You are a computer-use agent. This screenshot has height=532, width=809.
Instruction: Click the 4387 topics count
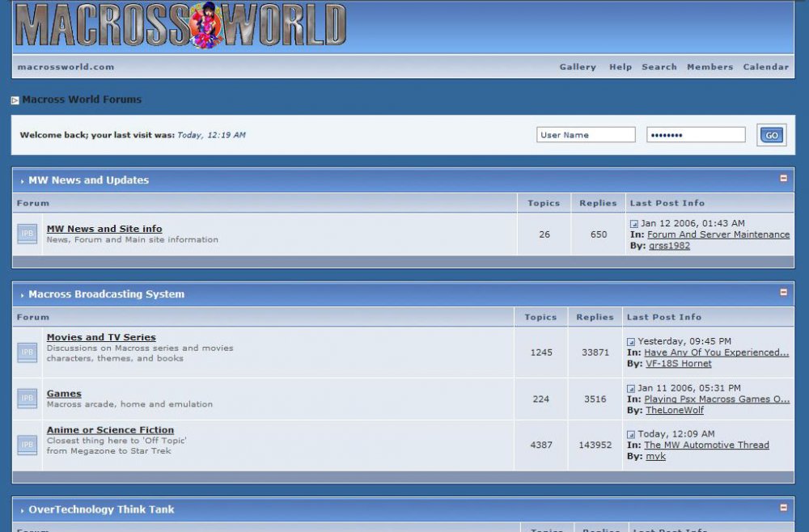click(541, 445)
